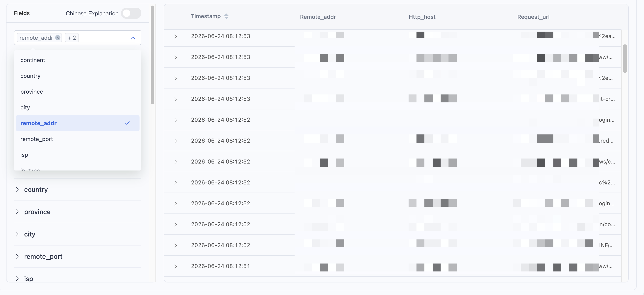Expand the row with URL ending ww/... at 08:12:53
Image resolution: width=644 pixels, height=295 pixels.
click(x=176, y=57)
